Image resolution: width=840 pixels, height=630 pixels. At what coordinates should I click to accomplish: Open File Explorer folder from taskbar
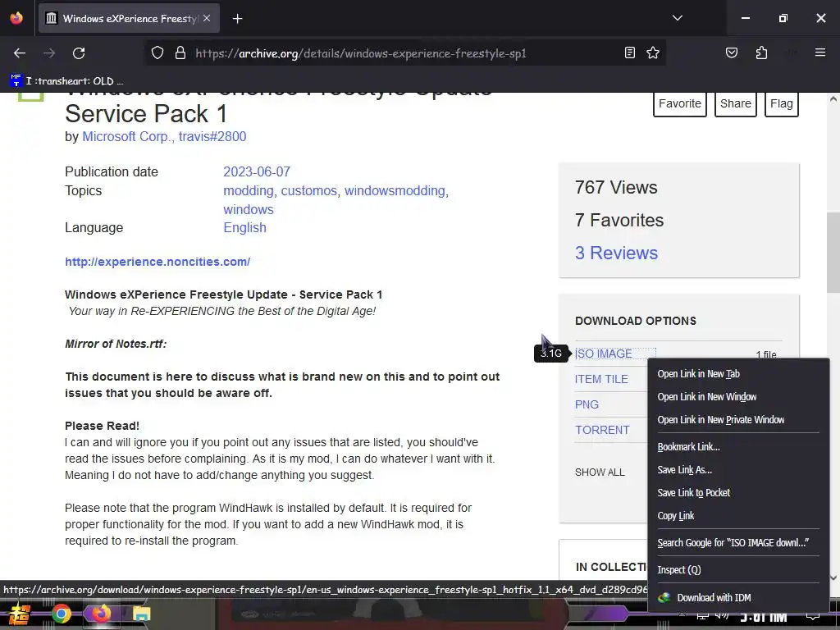point(141,614)
